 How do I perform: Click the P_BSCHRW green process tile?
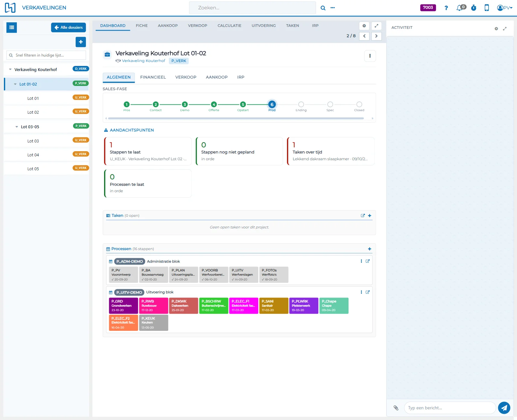pyautogui.click(x=214, y=306)
